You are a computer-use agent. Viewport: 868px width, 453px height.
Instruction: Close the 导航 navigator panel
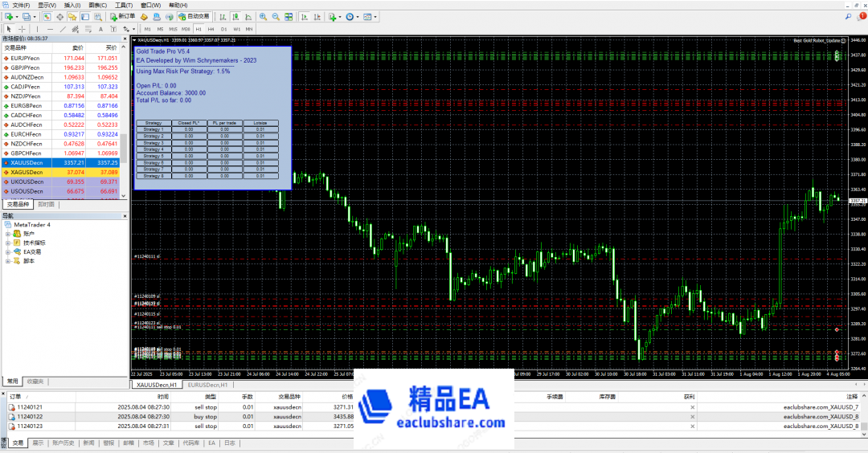(125, 216)
